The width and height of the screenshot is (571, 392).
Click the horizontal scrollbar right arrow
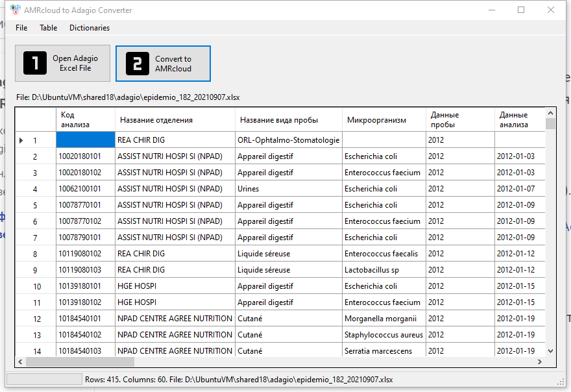[x=540, y=361]
